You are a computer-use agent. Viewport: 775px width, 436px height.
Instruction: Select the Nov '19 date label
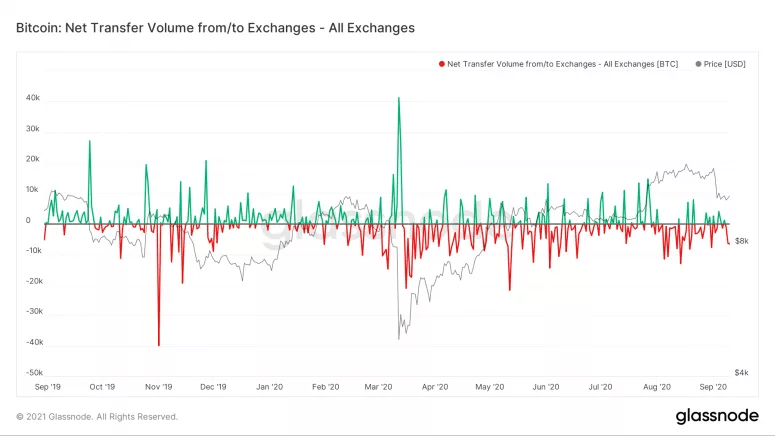point(159,385)
